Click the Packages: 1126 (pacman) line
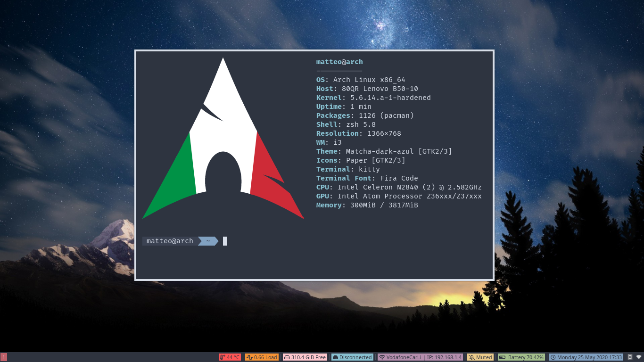This screenshot has height=362, width=644. (365, 115)
